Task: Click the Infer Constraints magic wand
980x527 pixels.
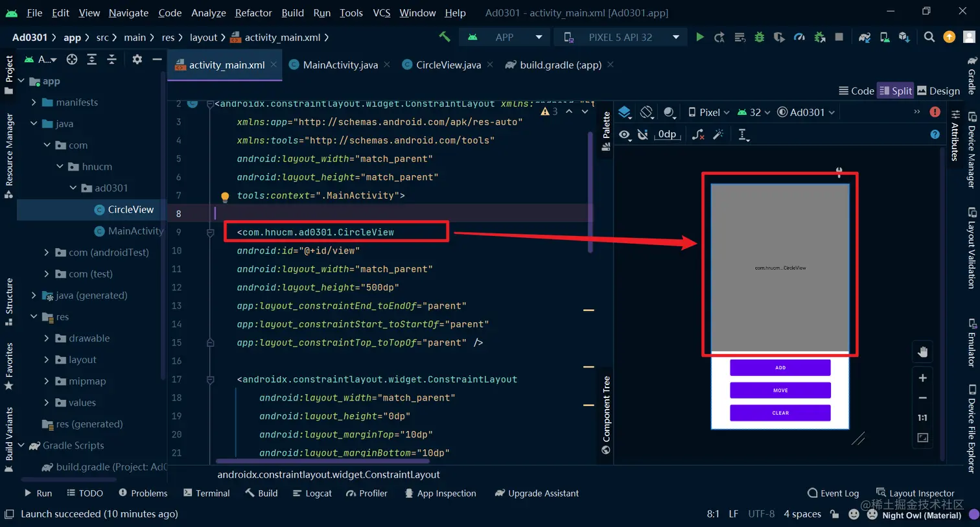Action: pyautogui.click(x=718, y=134)
